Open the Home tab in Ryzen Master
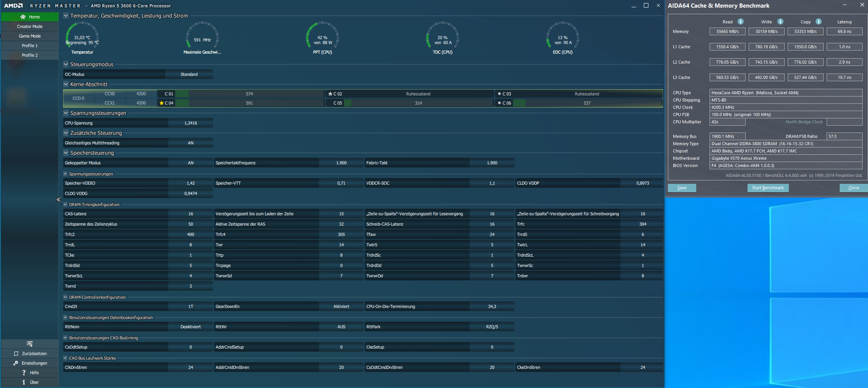Screen dimensions: 868x388 click(x=30, y=17)
